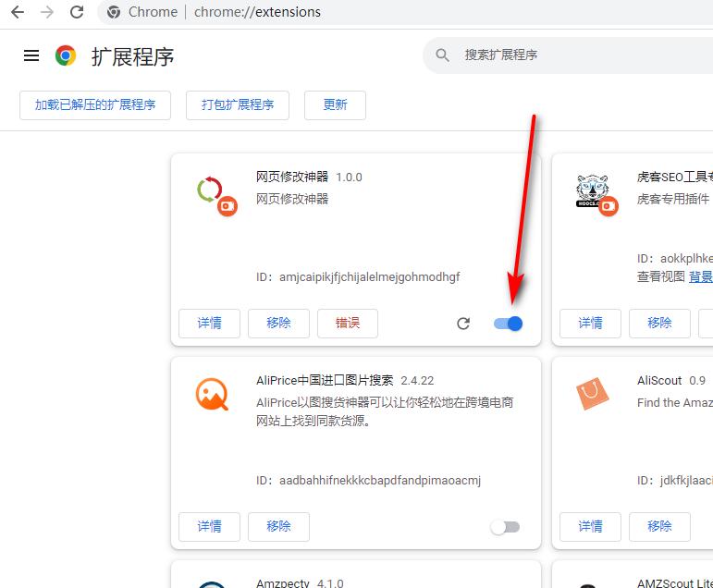This screenshot has height=588, width=713.
Task: Reload the page with the refresh icon
Action: click(77, 12)
